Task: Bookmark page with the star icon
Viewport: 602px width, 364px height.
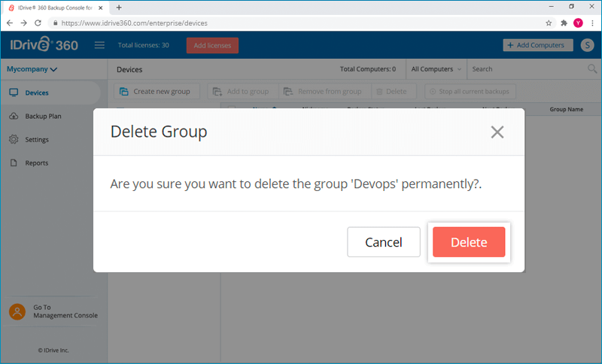Action: (549, 23)
